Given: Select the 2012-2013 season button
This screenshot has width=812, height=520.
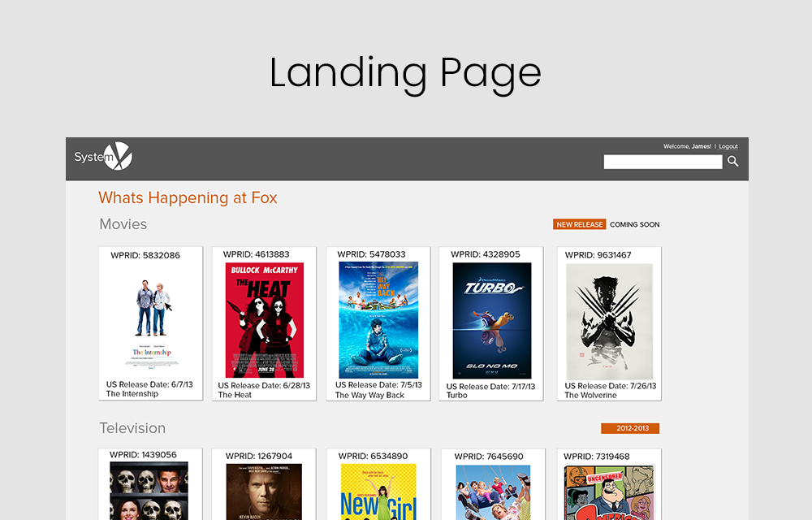Looking at the screenshot, I should point(630,428).
